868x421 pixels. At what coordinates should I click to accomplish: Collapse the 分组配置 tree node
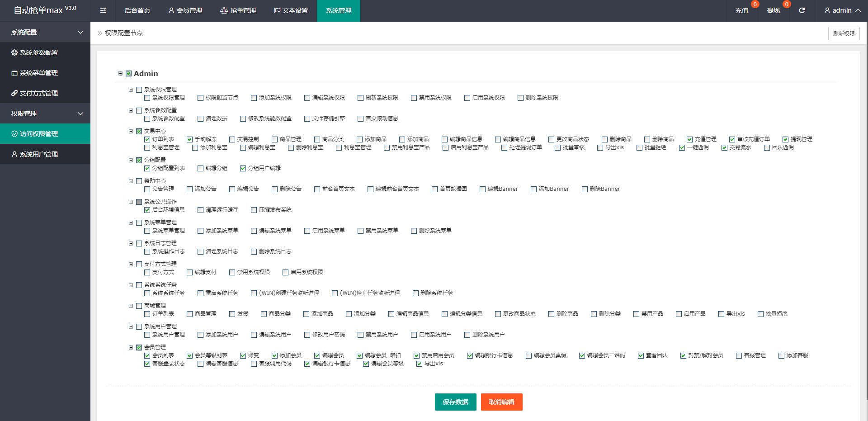pos(131,161)
